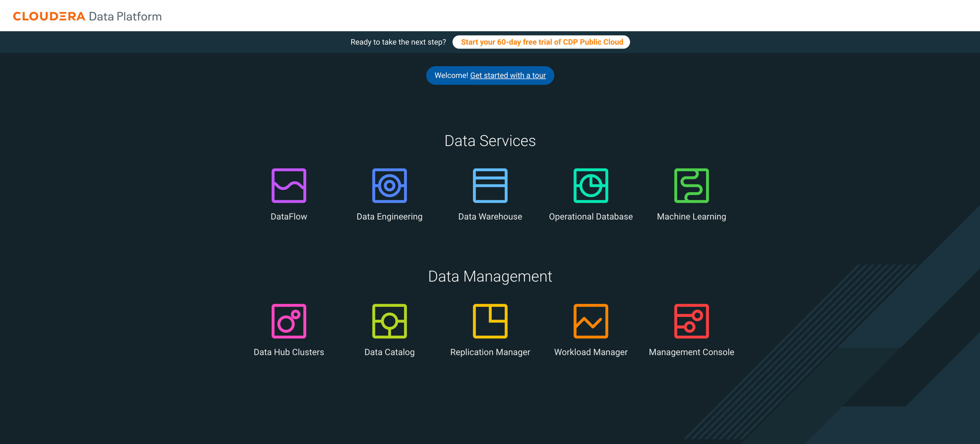980x444 pixels.
Task: Select the Management Console text label
Action: tap(691, 352)
